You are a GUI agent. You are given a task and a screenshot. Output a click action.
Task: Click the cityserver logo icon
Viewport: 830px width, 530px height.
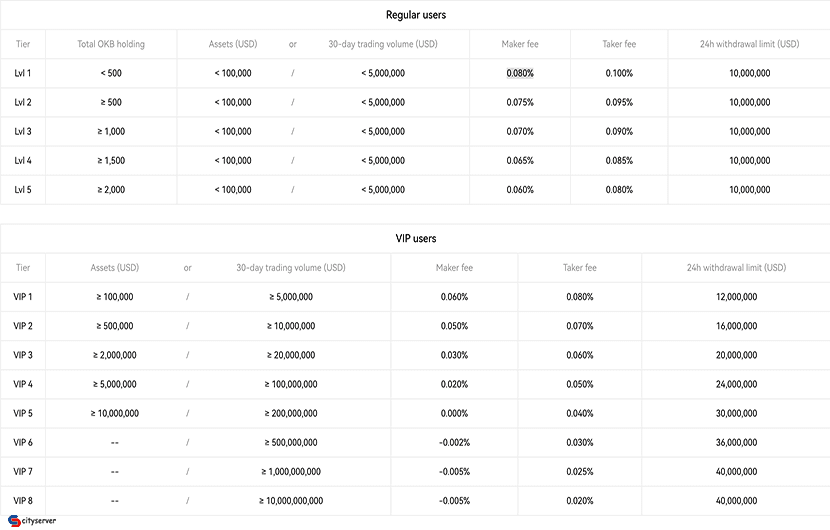[x=14, y=521]
